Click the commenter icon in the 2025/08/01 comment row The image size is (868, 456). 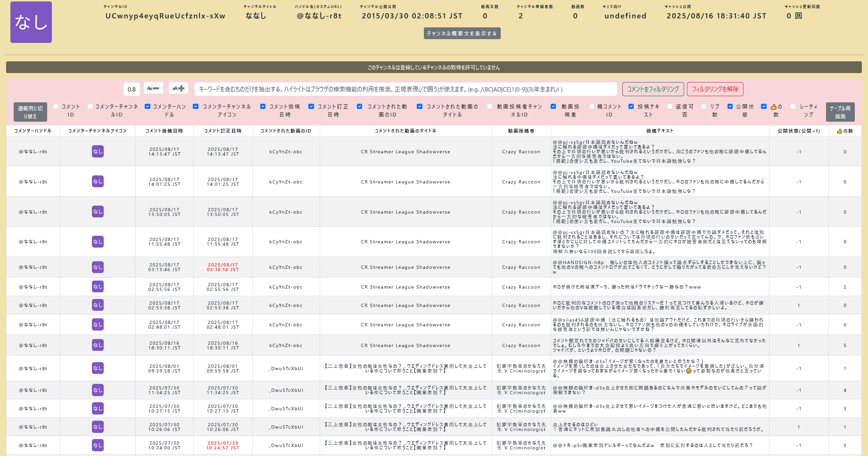[98, 368]
